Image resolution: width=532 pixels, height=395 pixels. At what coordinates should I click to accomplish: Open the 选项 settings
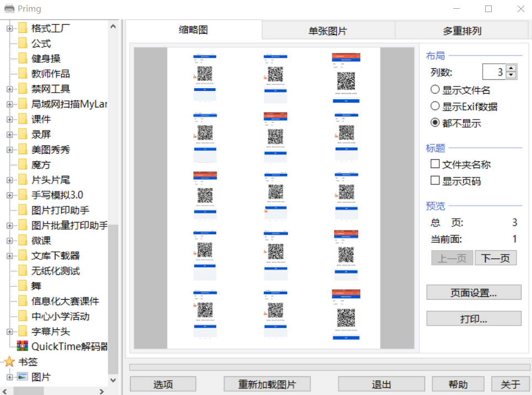(x=163, y=384)
